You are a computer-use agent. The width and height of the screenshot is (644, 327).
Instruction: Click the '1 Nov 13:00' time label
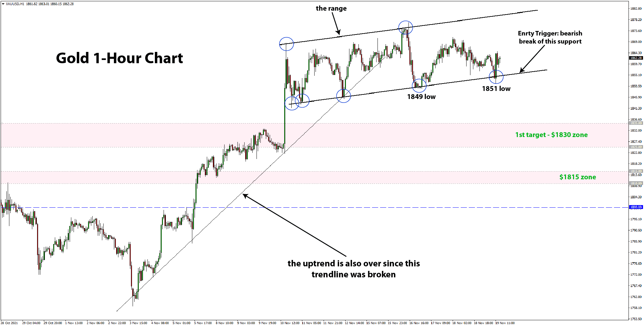coord(74,323)
